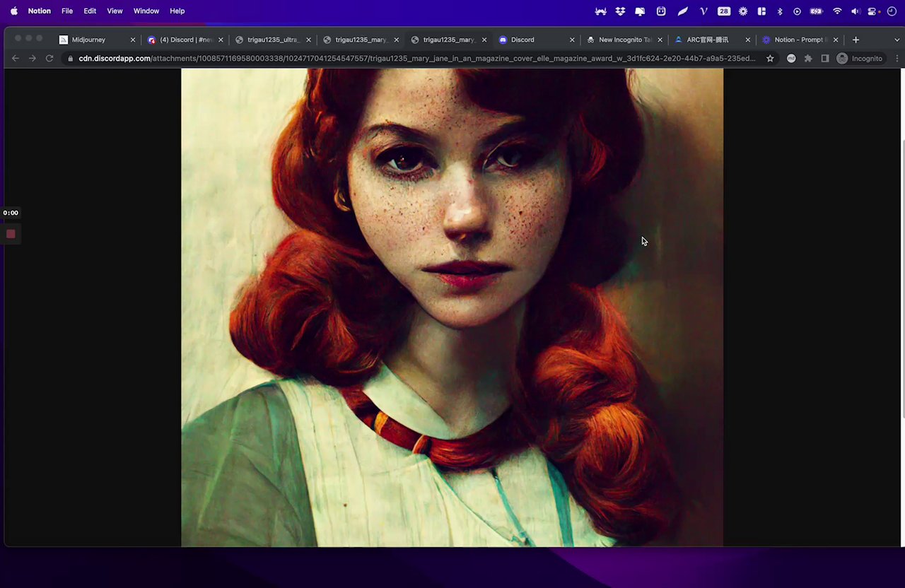
Task: Open macOS Control Center toggles
Action: (x=872, y=11)
